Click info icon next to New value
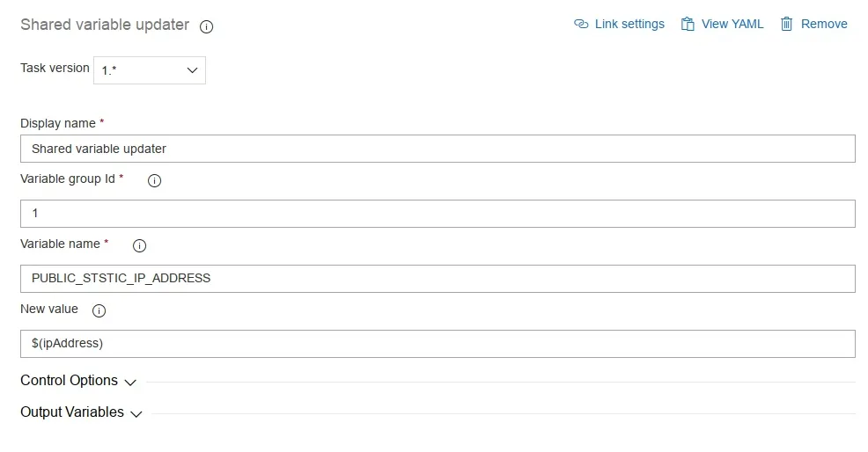This screenshot has height=452, width=868. coord(99,310)
